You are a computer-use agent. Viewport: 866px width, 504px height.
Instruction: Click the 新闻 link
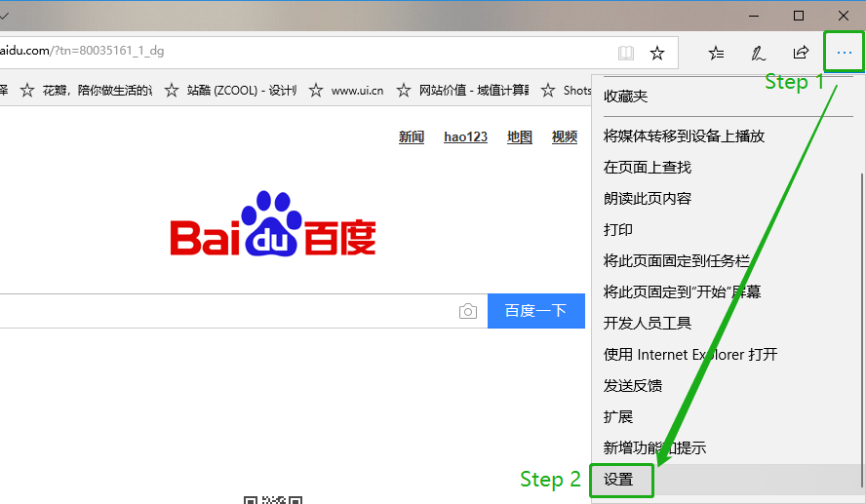click(412, 136)
